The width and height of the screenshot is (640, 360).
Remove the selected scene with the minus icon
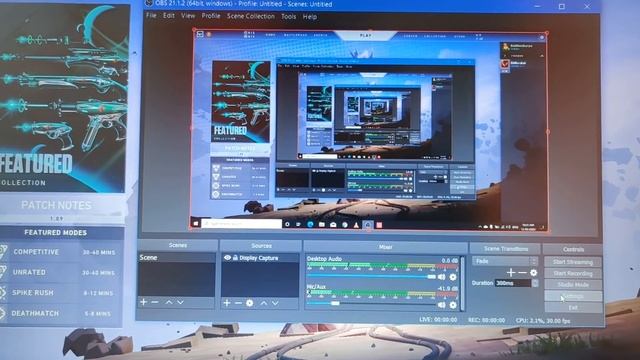click(155, 302)
